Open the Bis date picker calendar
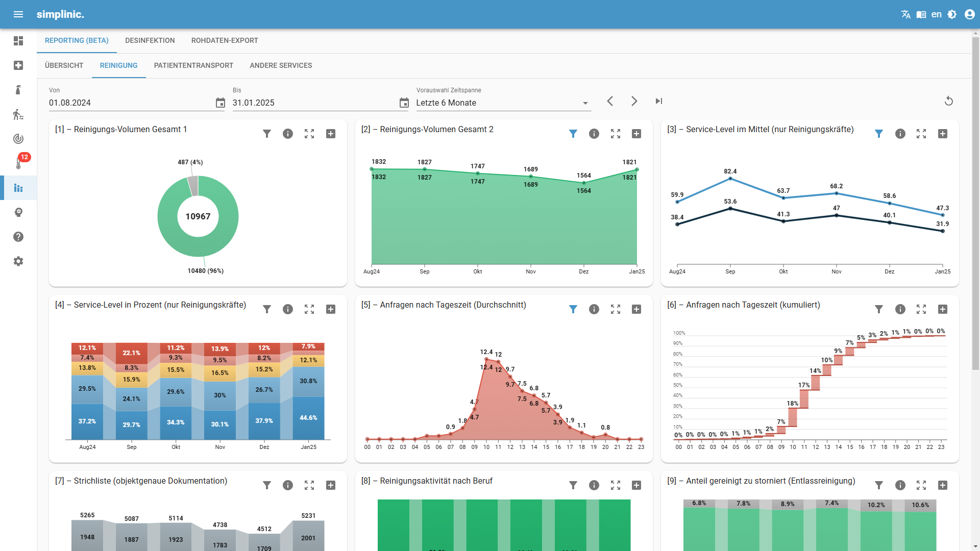The image size is (980, 551). 404,103
